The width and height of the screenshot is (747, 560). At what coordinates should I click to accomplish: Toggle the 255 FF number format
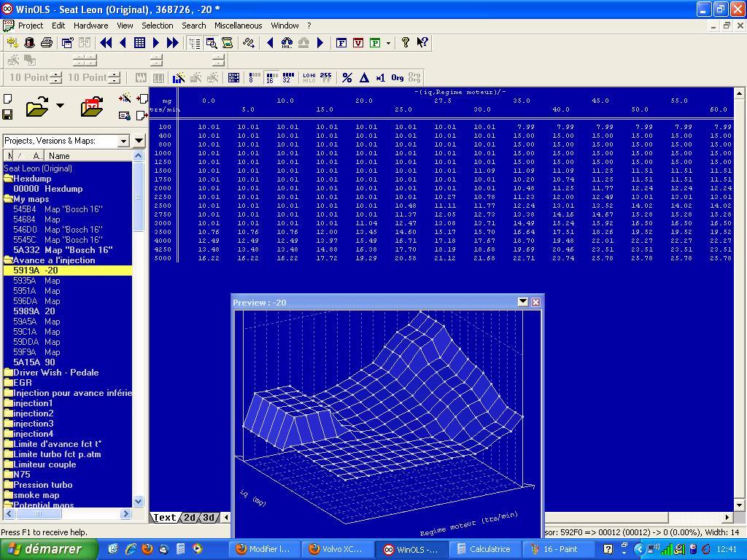coord(326,77)
